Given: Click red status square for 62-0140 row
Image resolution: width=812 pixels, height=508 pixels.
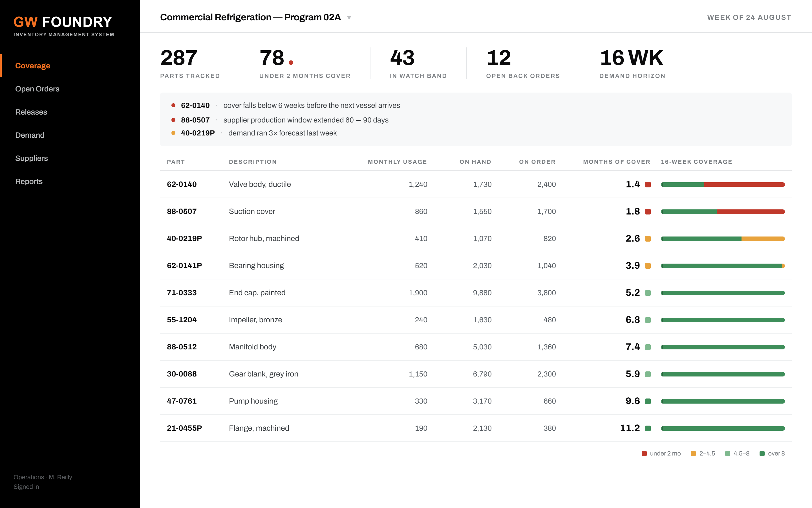Looking at the screenshot, I should (x=648, y=185).
